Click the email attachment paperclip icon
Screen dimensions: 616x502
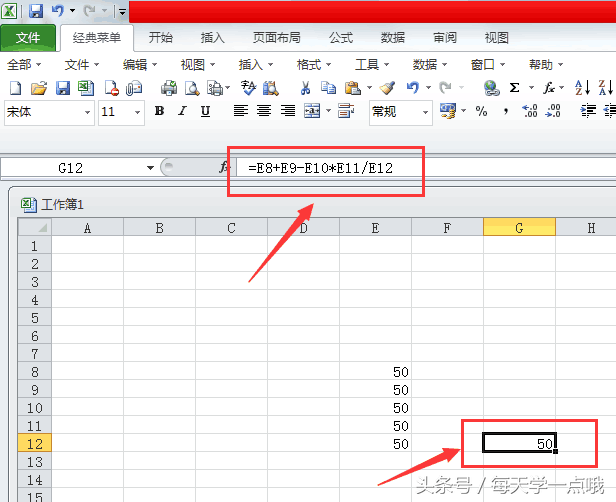pyautogui.click(x=134, y=88)
